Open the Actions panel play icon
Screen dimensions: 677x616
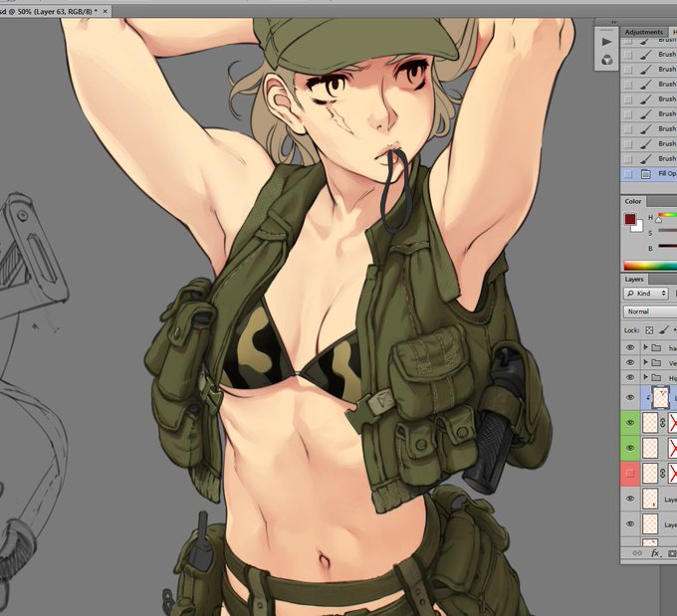pyautogui.click(x=606, y=42)
